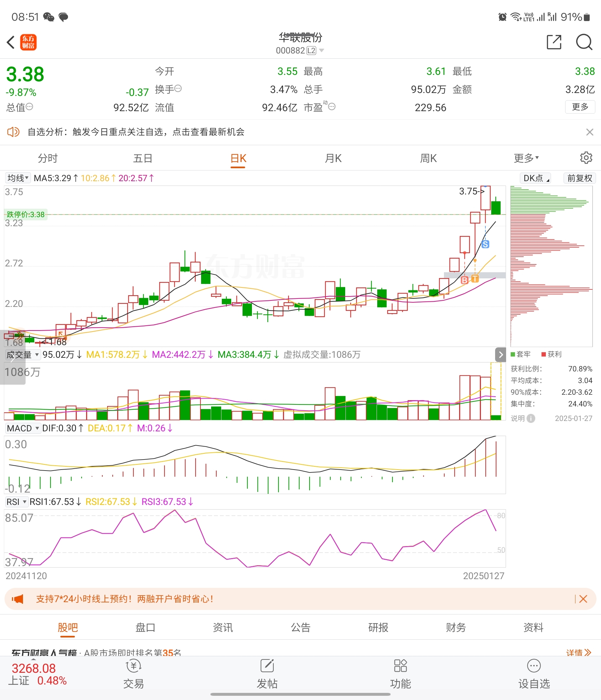Select the 日K chart tab
The image size is (601, 700).
click(238, 158)
